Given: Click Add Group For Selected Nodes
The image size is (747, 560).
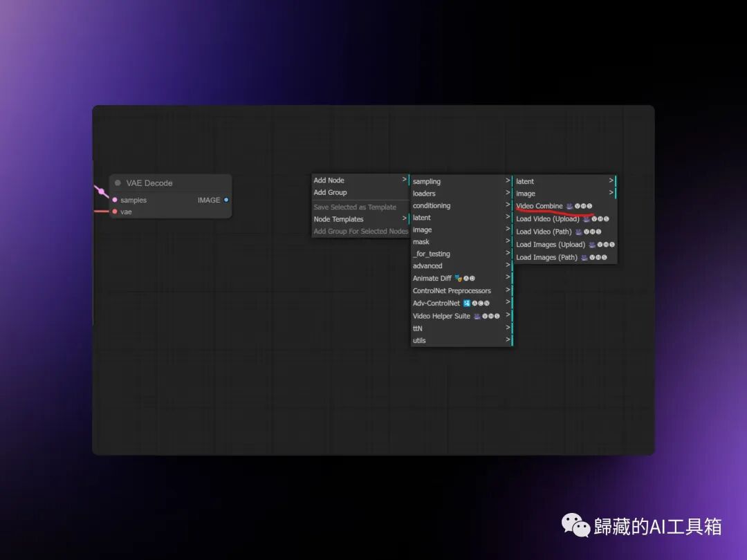Looking at the screenshot, I should pos(360,232).
